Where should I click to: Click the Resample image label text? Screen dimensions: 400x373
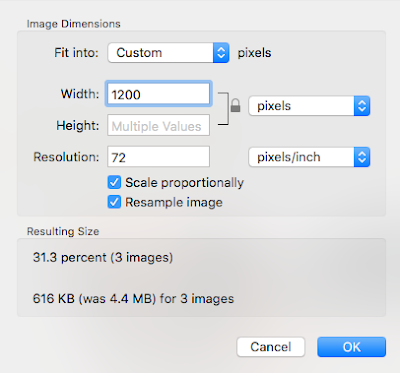174,202
